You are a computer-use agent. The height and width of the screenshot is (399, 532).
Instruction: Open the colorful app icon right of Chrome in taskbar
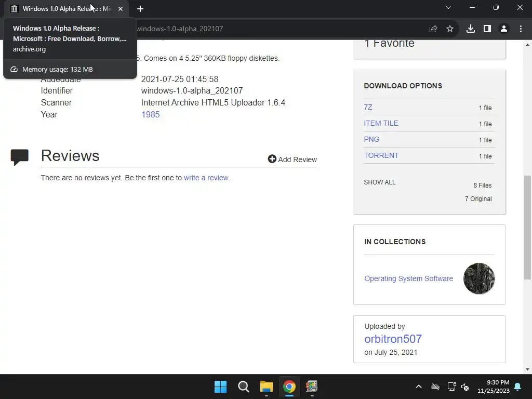pyautogui.click(x=312, y=387)
